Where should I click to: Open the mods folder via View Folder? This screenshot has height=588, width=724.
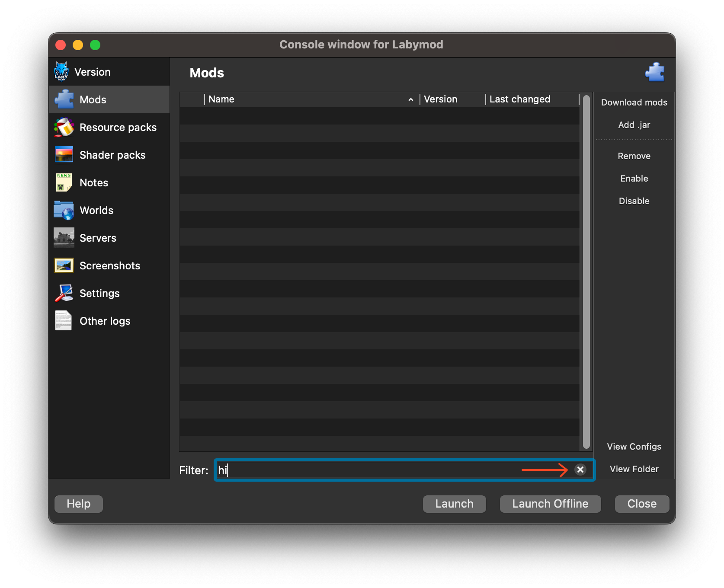(x=634, y=469)
